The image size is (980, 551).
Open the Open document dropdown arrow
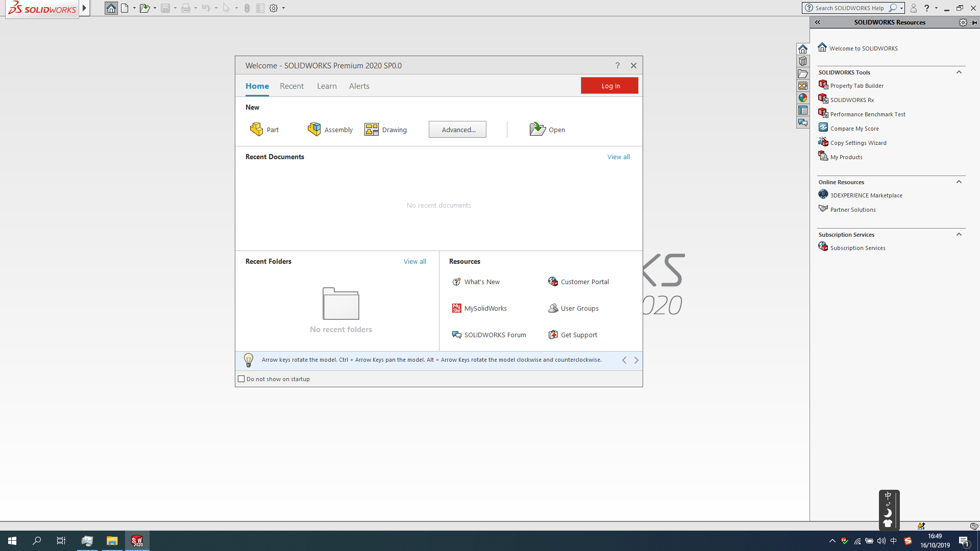[155, 8]
